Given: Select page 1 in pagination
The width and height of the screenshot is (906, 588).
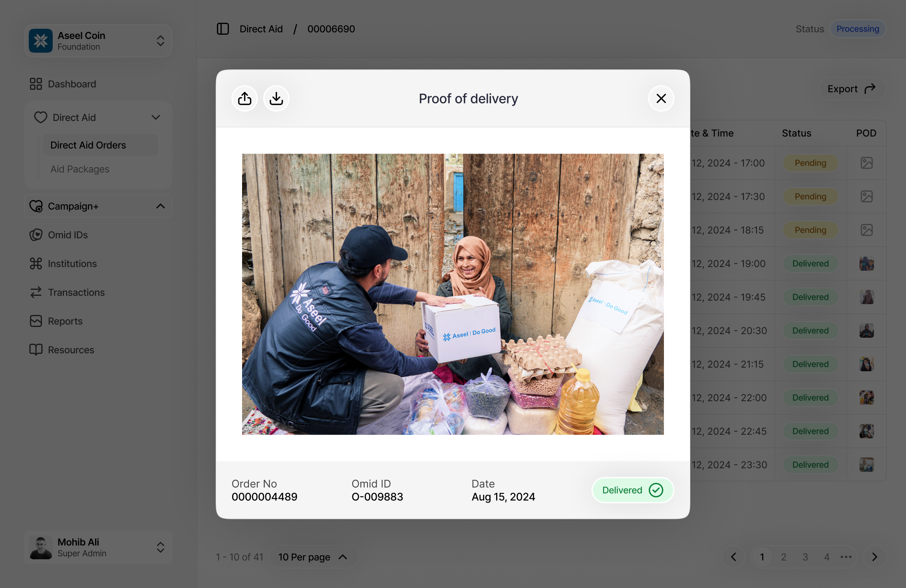Looking at the screenshot, I should [762, 557].
